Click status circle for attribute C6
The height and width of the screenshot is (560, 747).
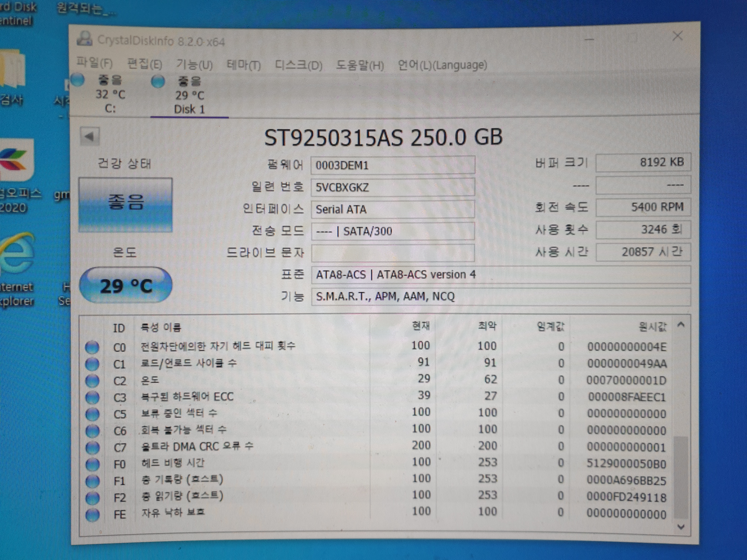point(92,431)
